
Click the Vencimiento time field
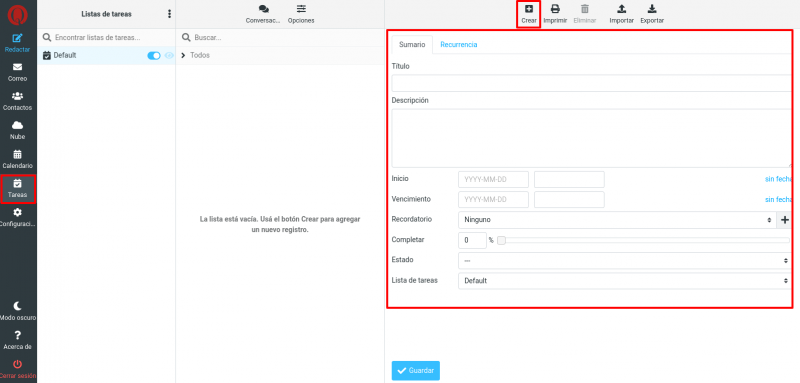pyautogui.click(x=569, y=199)
